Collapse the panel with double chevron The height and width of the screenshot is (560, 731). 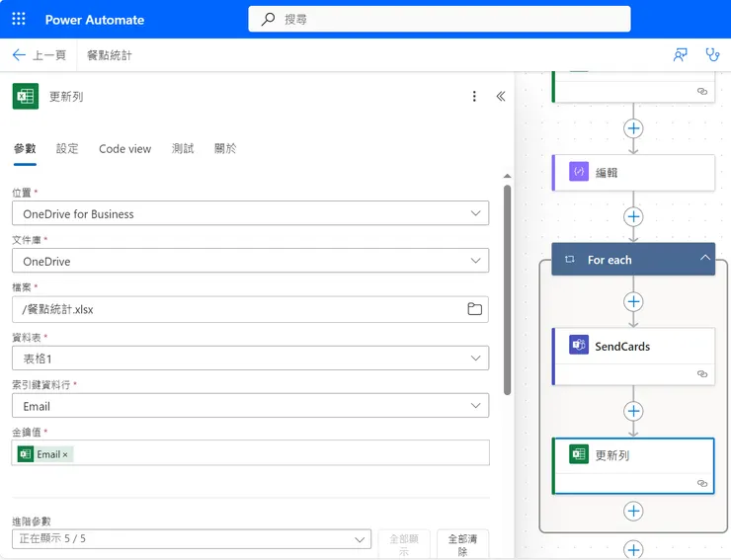[501, 96]
